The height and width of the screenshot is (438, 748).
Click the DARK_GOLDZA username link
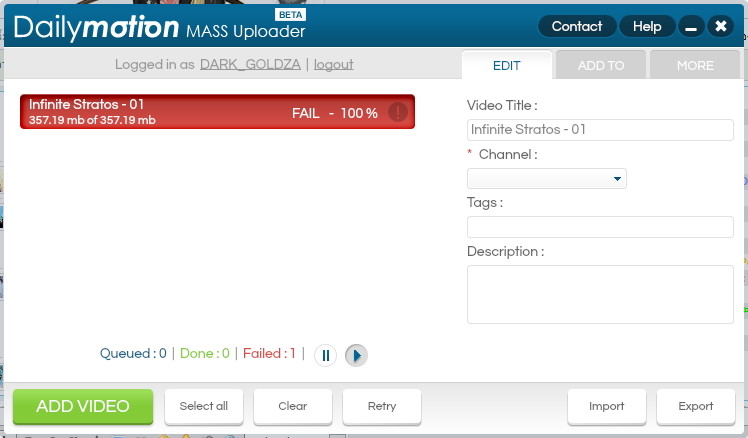250,64
